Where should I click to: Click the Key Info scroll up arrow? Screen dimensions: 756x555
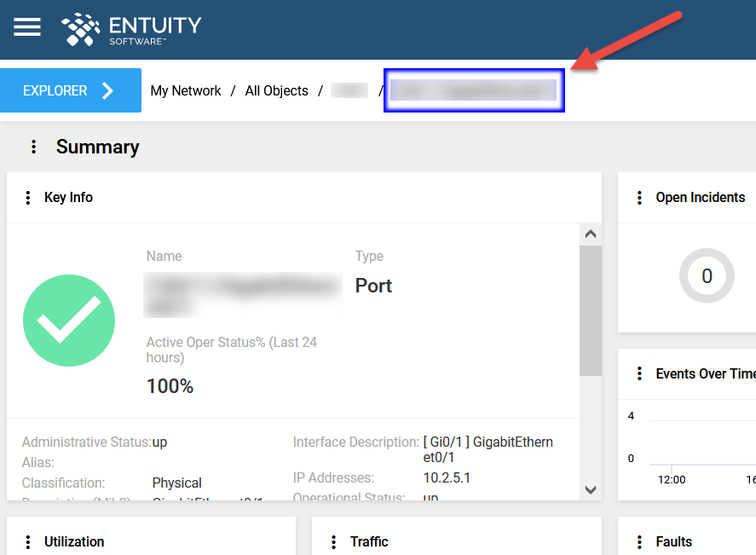click(x=591, y=234)
